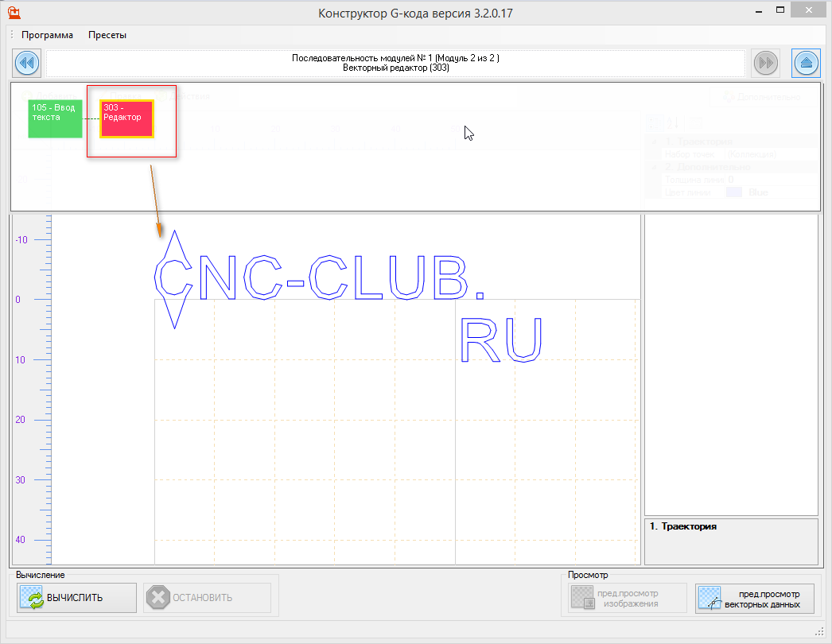
Task: Maximize the Конструктор G-кода window
Action: pos(780,10)
